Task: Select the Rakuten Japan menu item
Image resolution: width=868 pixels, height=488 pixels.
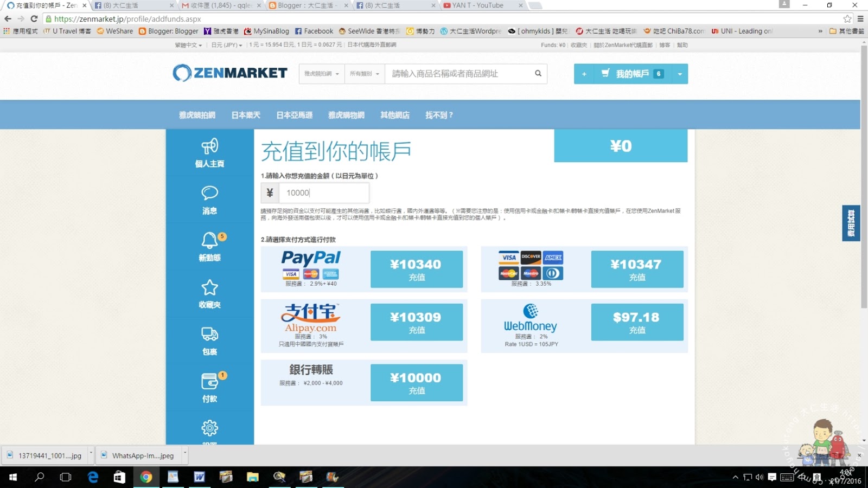Action: 246,115
